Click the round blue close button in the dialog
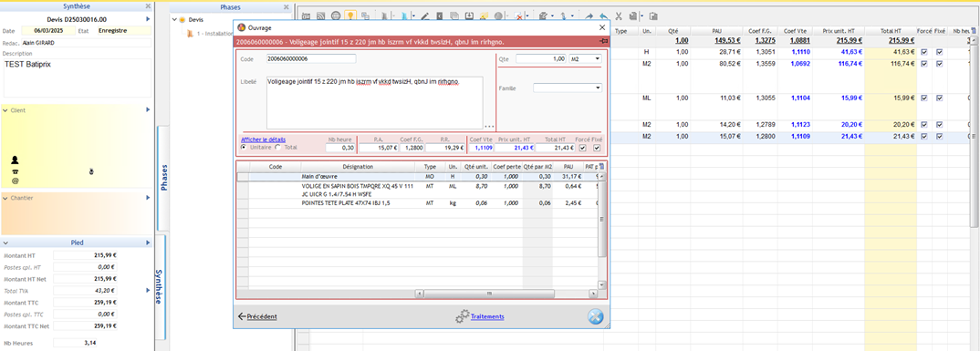This screenshot has width=980, height=351. click(596, 316)
